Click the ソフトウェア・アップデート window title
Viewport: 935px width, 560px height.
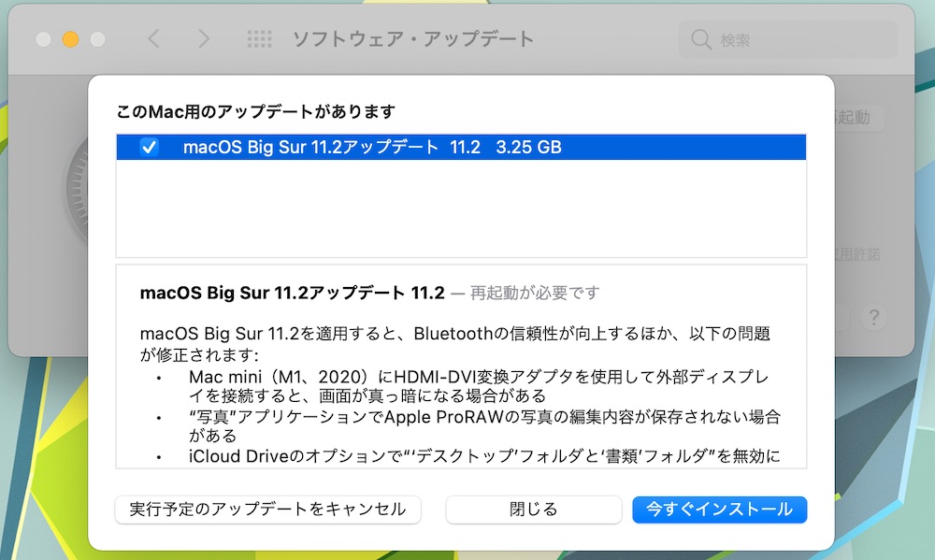(x=412, y=39)
